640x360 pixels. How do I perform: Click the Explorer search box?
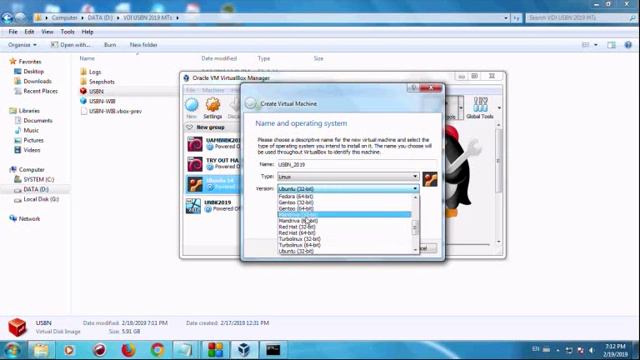click(581, 18)
